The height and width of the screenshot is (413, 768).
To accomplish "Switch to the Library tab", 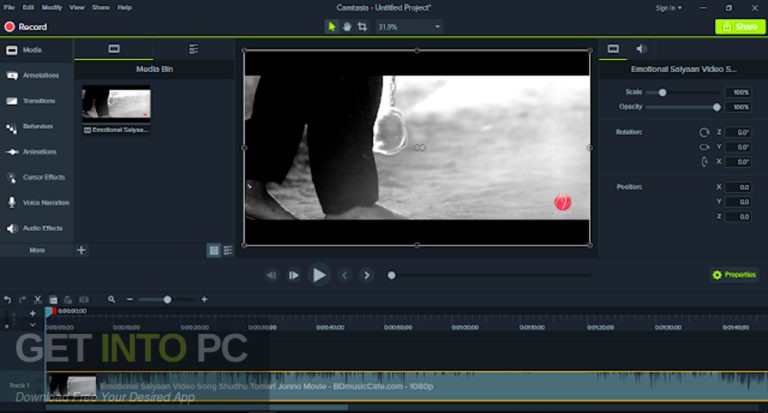I will click(193, 49).
